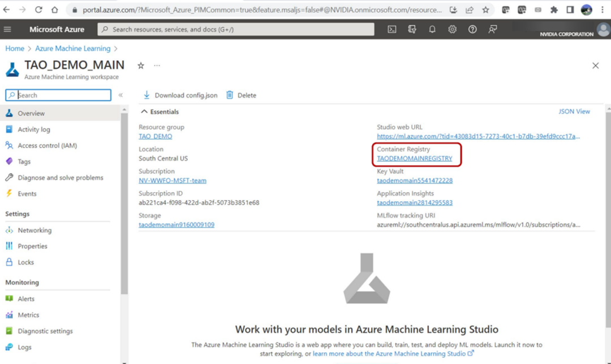
Task: Select Overview in the left menu
Action: (x=60, y=113)
